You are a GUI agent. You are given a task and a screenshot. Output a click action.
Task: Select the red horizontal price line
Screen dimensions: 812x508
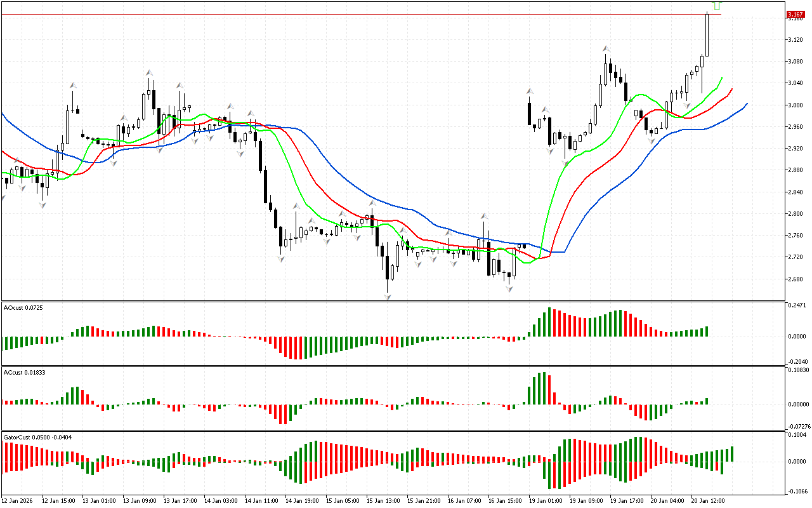[381, 14]
